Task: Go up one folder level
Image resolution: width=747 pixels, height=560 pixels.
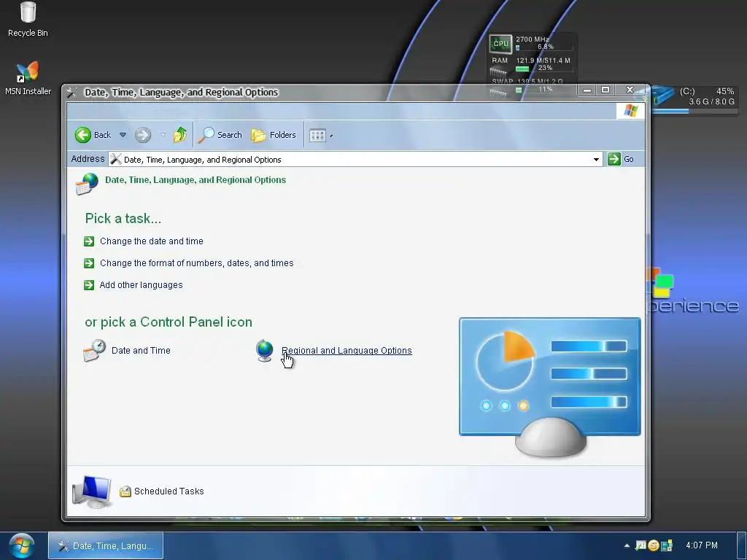Action: [180, 135]
